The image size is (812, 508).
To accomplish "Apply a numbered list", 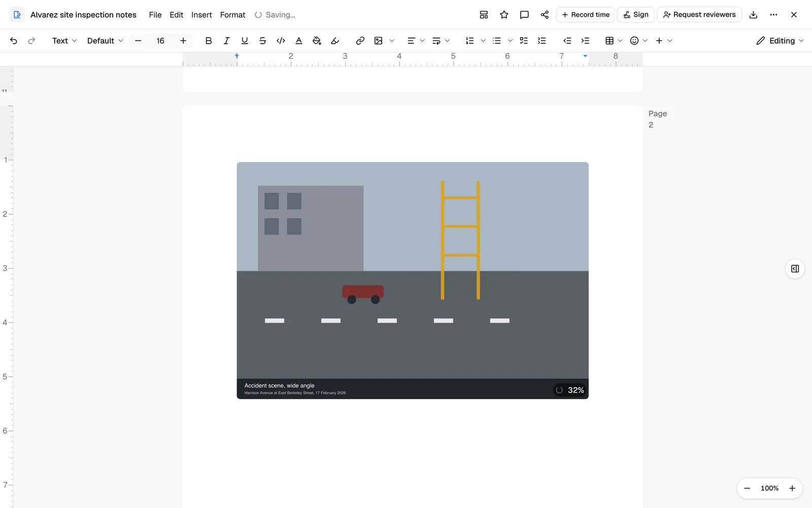I will tap(470, 41).
